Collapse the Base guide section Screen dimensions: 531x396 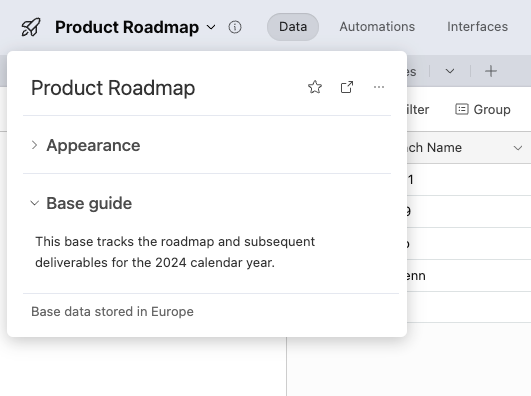pos(34,203)
